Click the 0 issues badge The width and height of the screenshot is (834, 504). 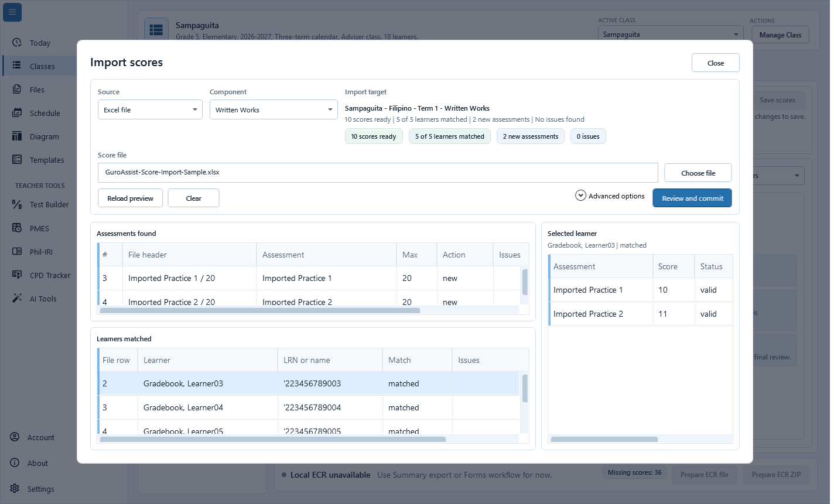pos(588,136)
